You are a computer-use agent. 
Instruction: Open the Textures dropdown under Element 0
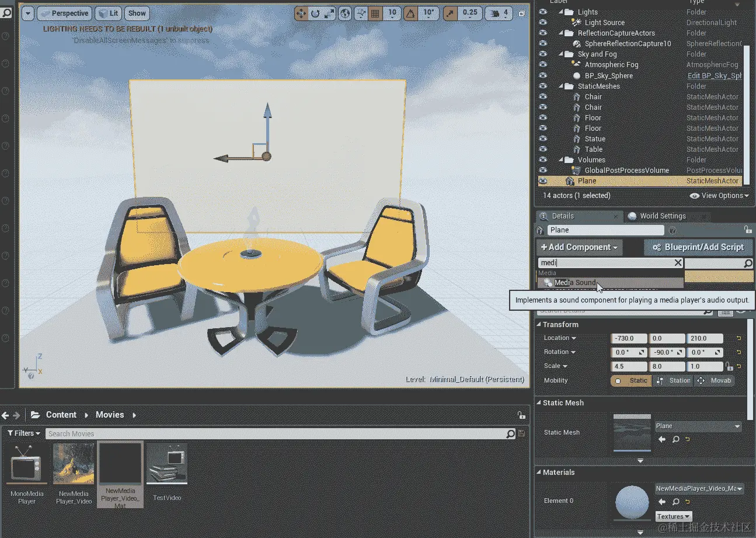[673, 516]
